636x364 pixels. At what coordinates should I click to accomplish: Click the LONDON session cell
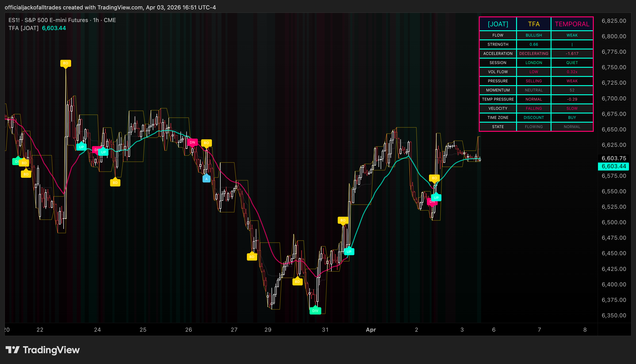click(534, 63)
